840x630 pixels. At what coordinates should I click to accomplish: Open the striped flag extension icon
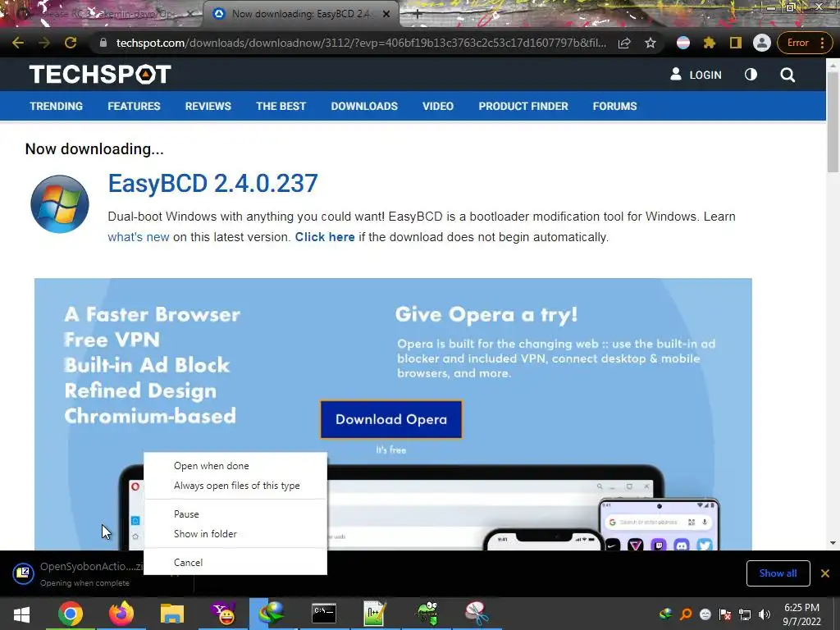[x=683, y=43]
